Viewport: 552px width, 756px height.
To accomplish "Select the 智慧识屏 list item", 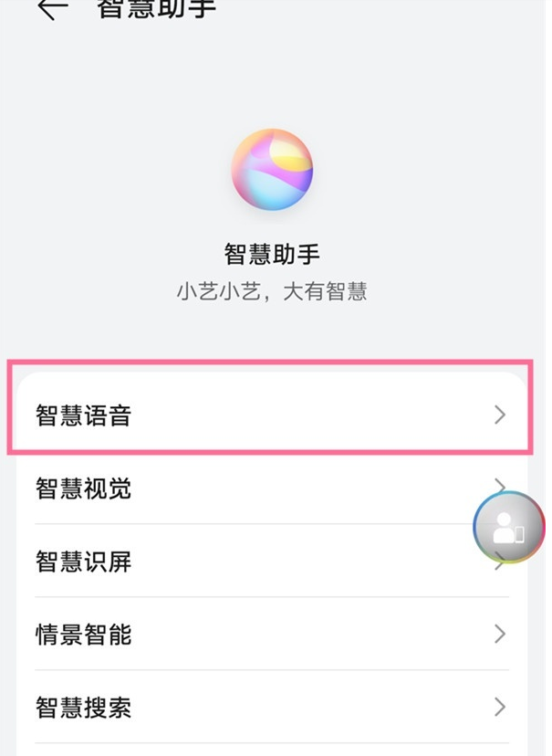I will coord(272,561).
